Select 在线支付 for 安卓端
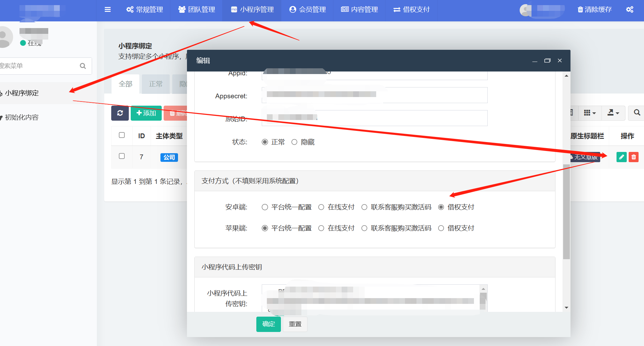644x346 pixels. click(321, 207)
